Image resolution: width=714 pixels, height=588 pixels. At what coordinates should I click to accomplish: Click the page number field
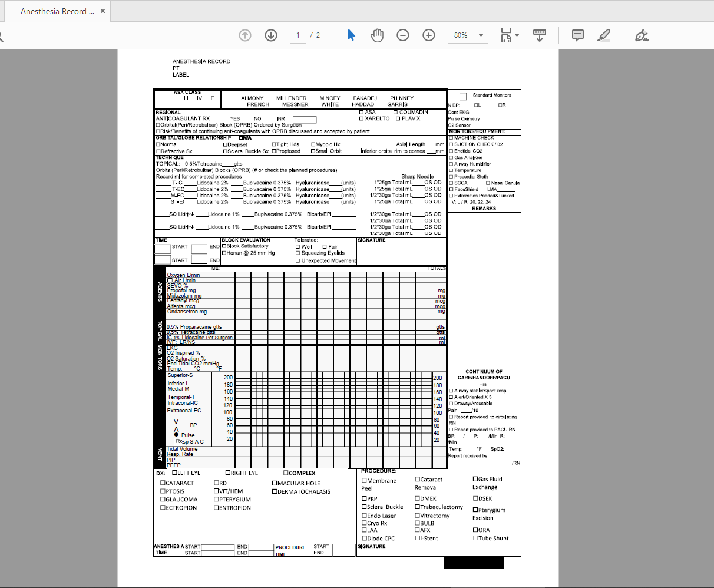(298, 35)
